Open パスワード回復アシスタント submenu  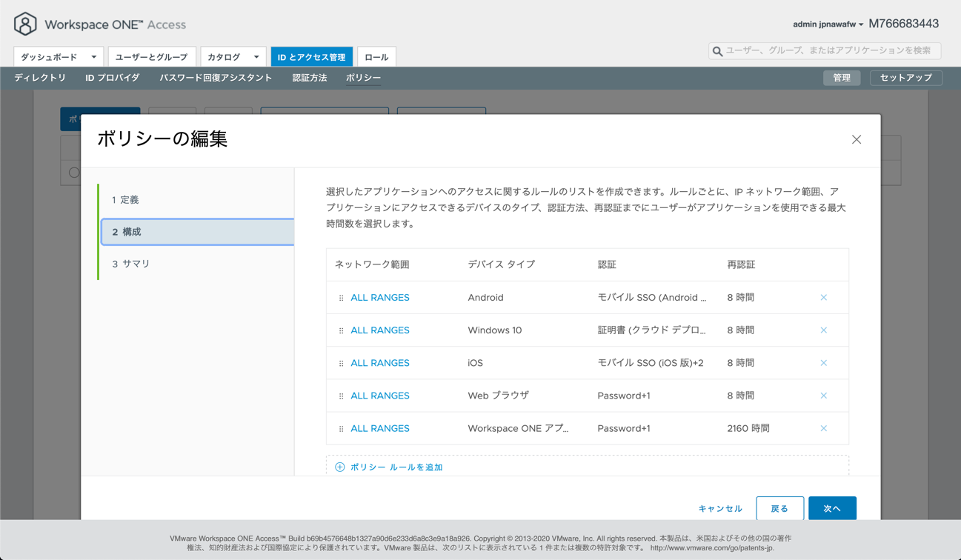click(216, 78)
